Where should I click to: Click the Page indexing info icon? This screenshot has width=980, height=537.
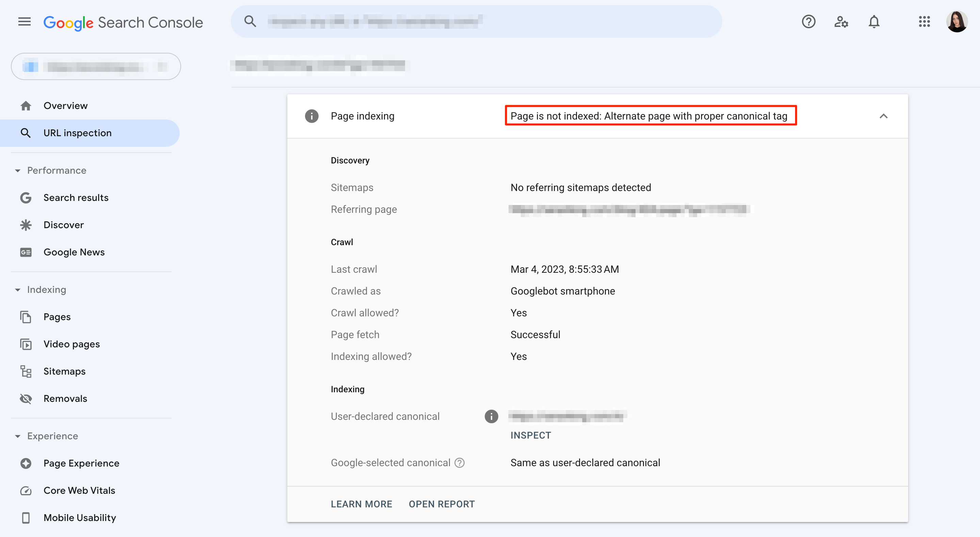[x=311, y=116]
